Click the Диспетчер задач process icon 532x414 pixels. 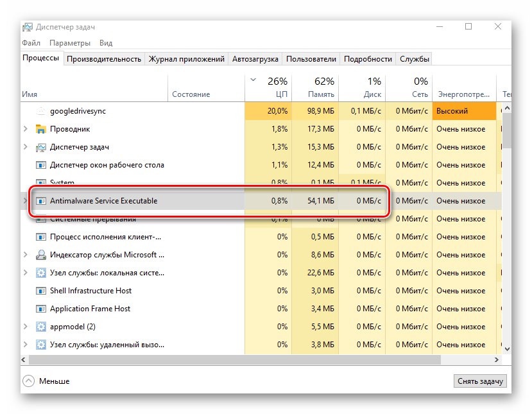point(40,147)
